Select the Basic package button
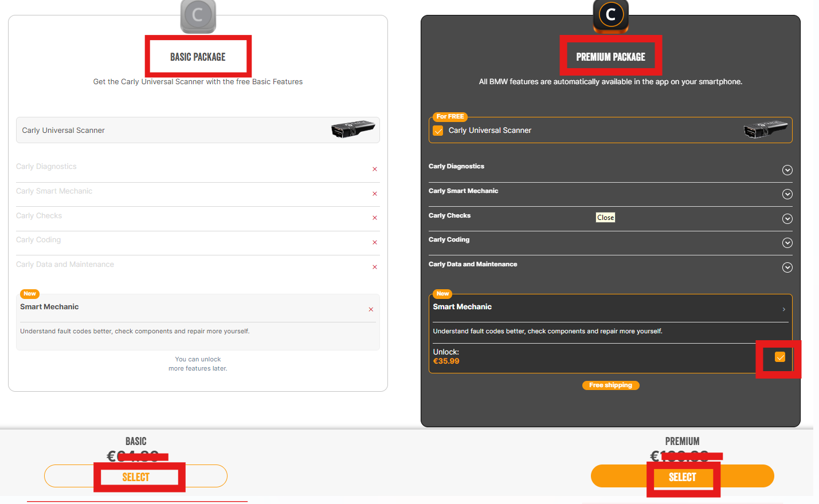 (x=136, y=476)
